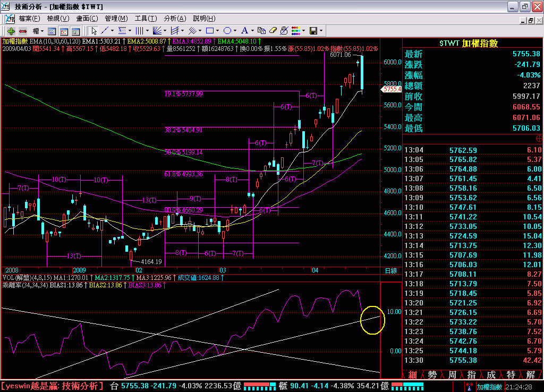Screen dimensions: 544x392
Task: Expand the parallel channel tool dropdown arrow
Action: (x=183, y=31)
